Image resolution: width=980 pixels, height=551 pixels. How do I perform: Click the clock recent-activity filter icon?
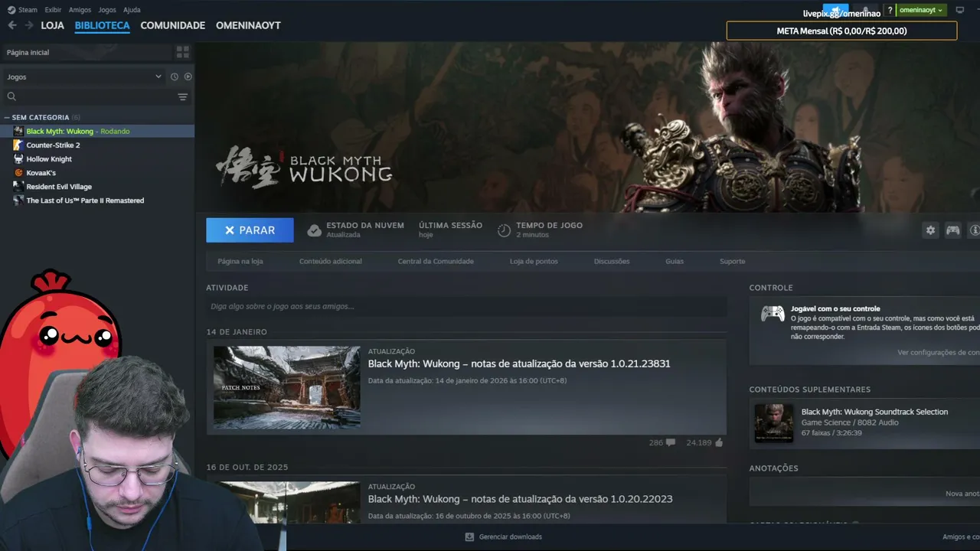175,77
